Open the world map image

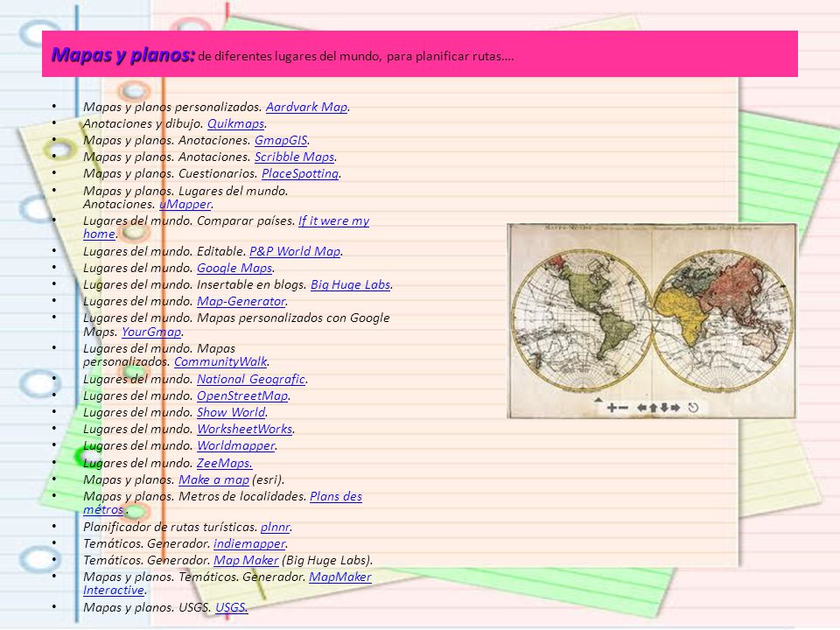tap(651, 320)
